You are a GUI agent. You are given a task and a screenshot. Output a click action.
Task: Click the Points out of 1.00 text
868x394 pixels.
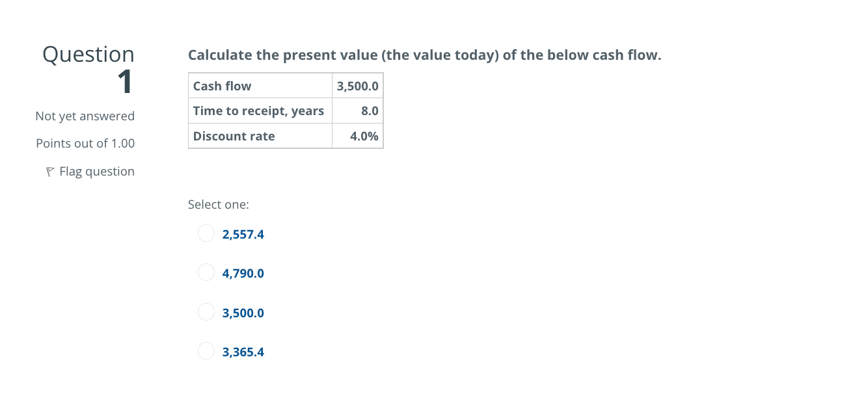coord(85,143)
